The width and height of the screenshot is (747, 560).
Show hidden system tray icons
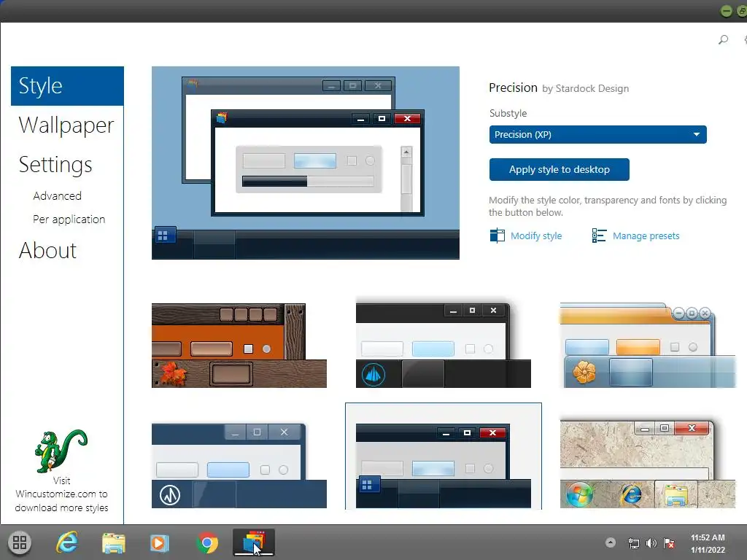[x=611, y=542]
